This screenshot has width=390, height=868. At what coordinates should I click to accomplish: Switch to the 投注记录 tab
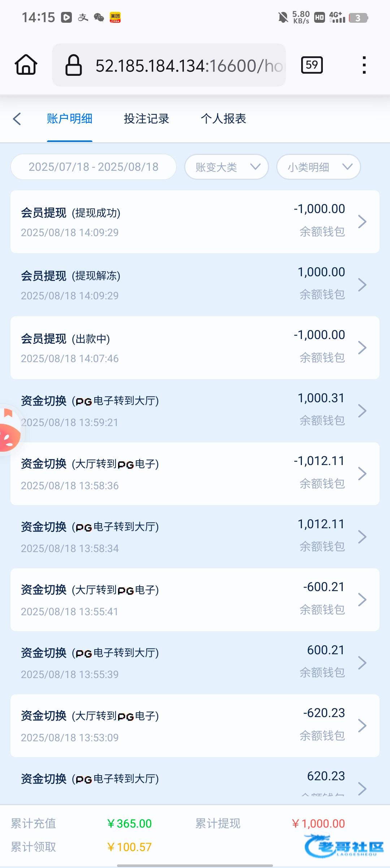(x=146, y=119)
